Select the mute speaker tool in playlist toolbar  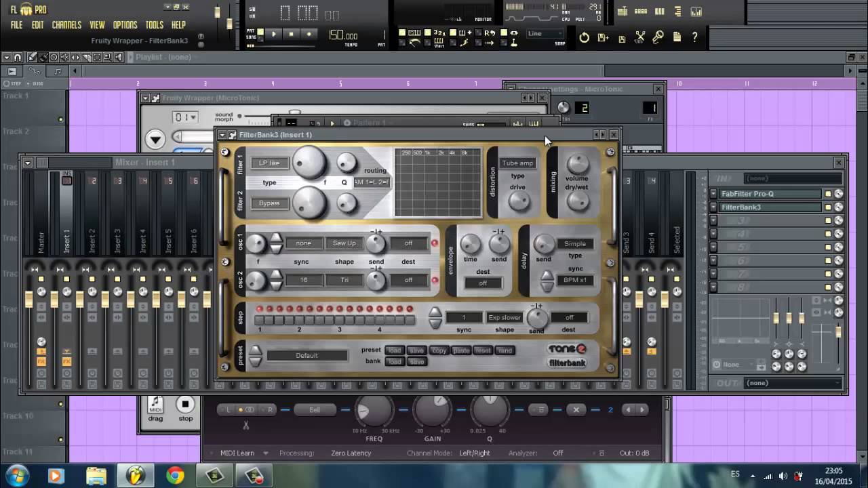[x=64, y=58]
